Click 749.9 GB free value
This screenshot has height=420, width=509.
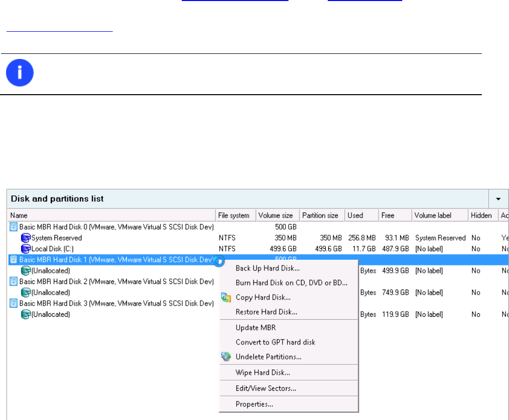395,293
